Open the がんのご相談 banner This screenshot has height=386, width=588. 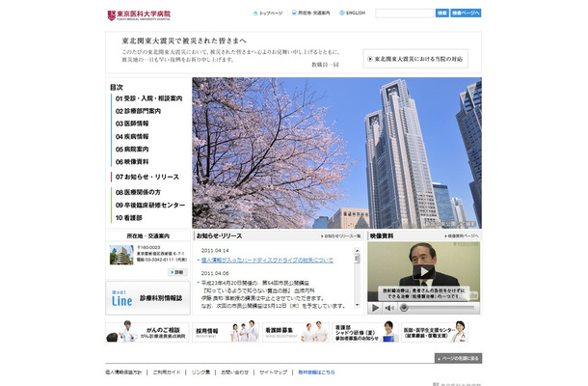(147, 332)
